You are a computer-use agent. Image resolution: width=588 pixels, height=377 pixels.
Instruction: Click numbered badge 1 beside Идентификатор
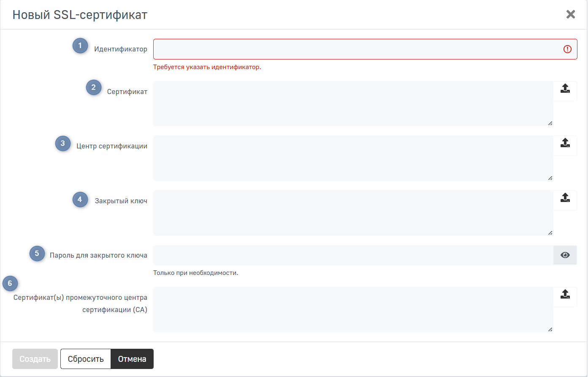pyautogui.click(x=80, y=46)
